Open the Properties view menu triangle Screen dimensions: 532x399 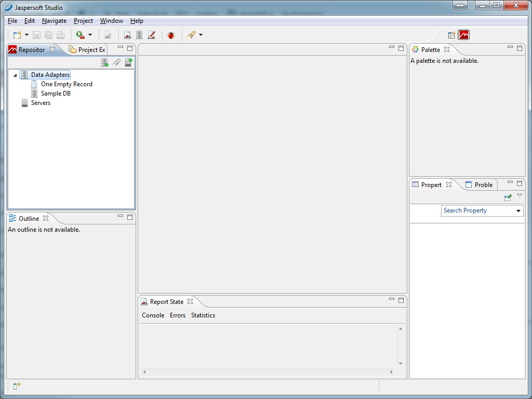pyautogui.click(x=520, y=195)
